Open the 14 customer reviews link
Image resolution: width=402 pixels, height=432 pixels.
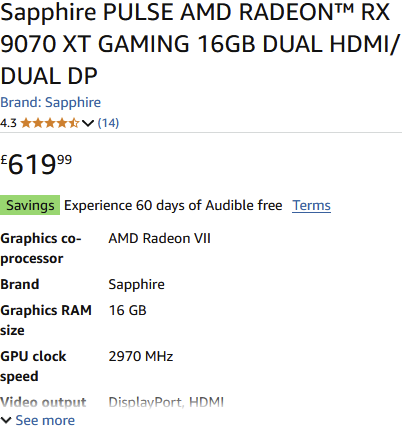click(108, 123)
